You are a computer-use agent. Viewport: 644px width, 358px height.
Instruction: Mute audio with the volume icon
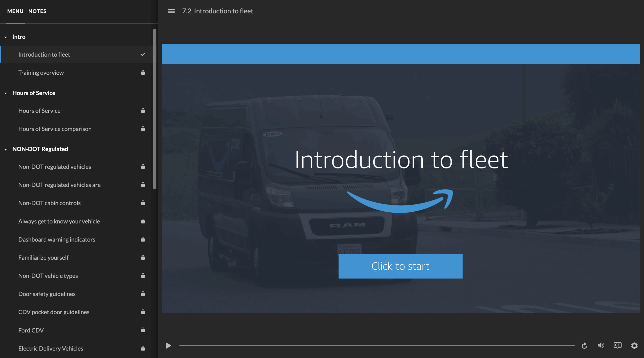(601, 345)
